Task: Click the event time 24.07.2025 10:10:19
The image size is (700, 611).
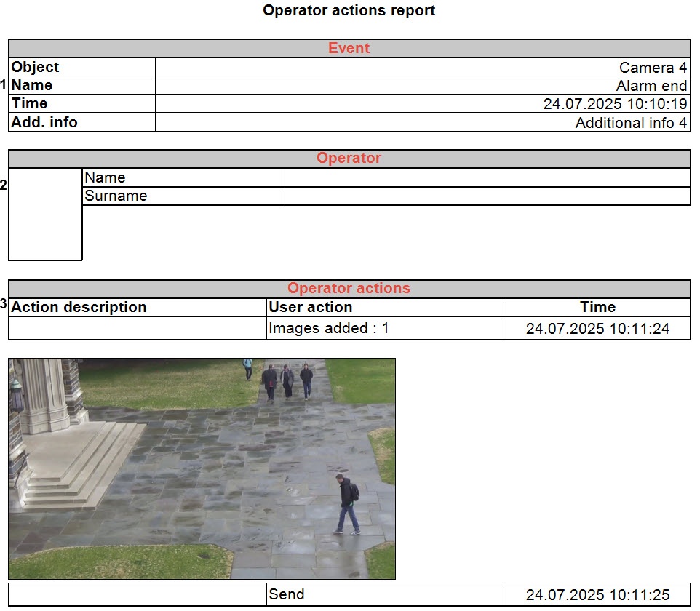Action: click(615, 104)
